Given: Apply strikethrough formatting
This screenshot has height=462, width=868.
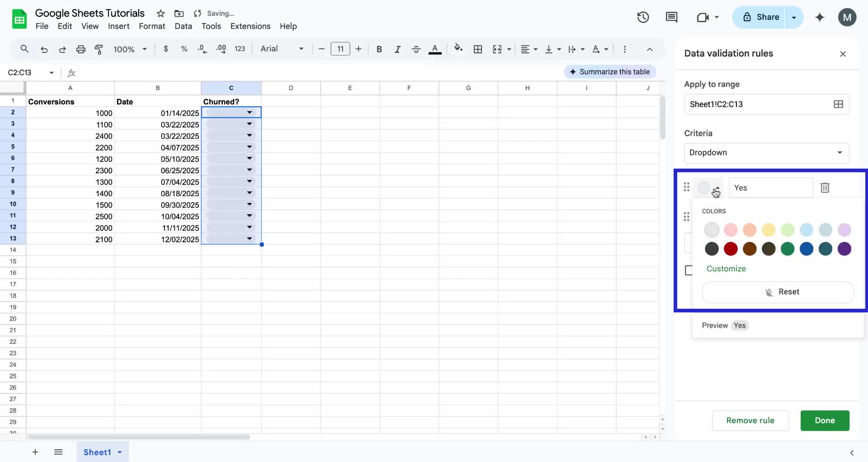Looking at the screenshot, I should [x=416, y=49].
